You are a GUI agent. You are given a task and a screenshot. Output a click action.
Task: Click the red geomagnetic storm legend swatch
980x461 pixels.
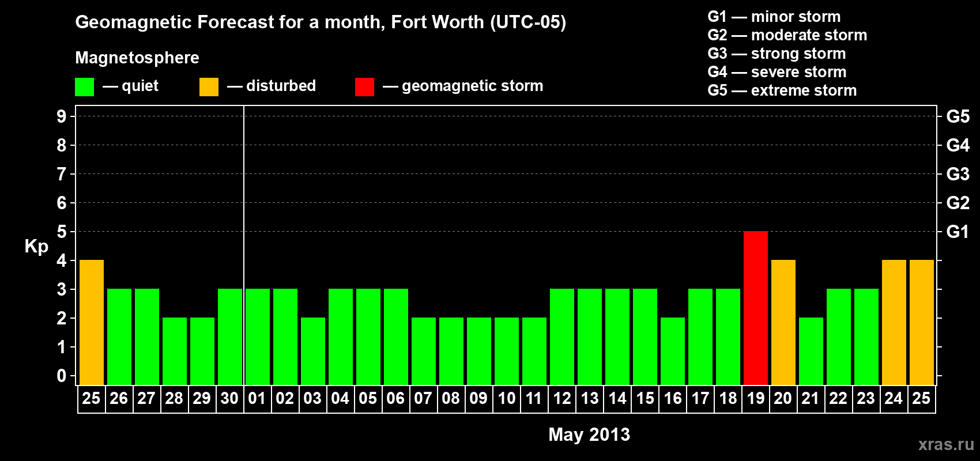click(x=364, y=87)
